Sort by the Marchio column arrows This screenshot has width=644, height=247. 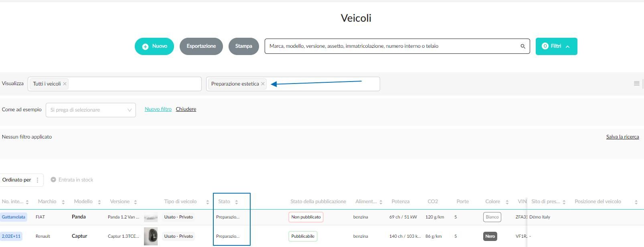click(x=63, y=202)
